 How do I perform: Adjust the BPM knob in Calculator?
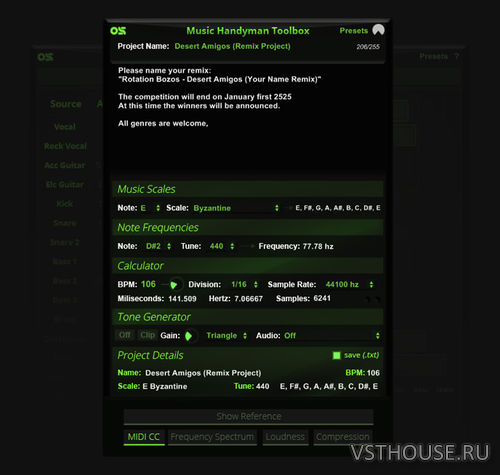(174, 285)
